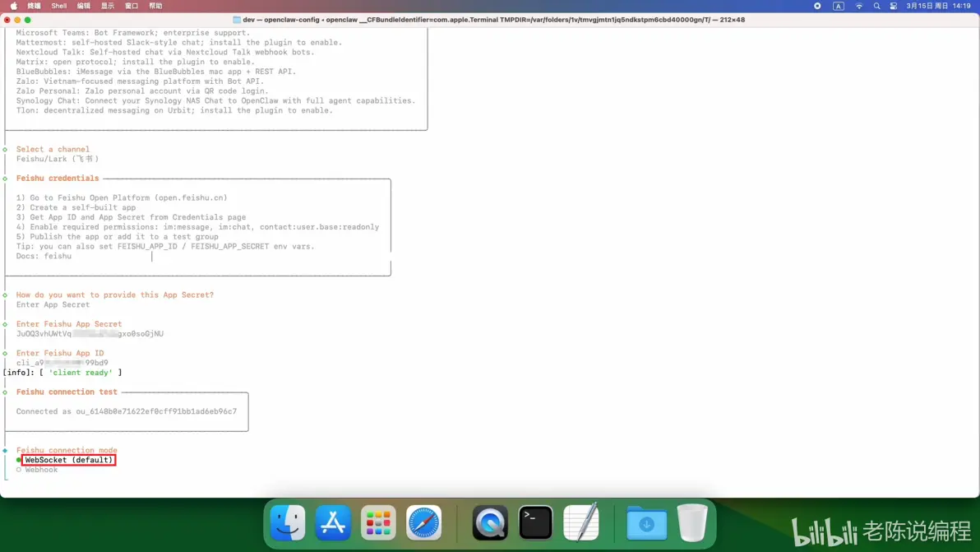Open the Shell menu
Image resolution: width=980 pixels, height=552 pixels.
[x=58, y=6]
